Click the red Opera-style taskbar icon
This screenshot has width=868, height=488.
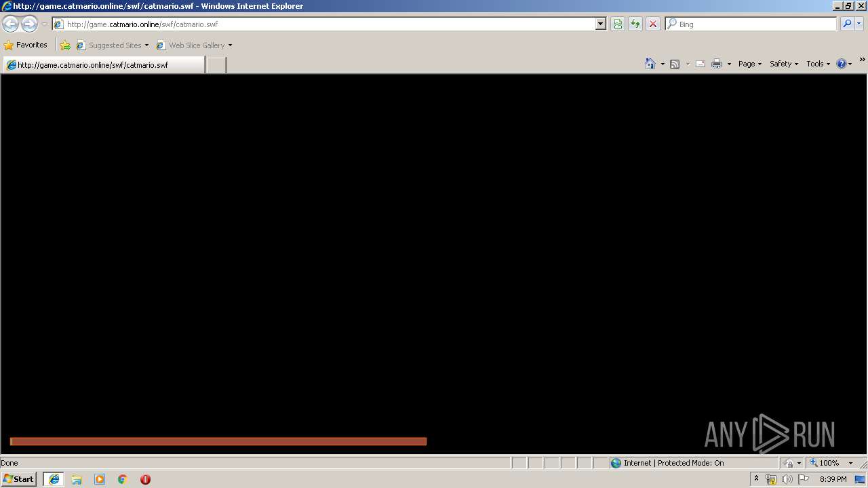point(145,479)
